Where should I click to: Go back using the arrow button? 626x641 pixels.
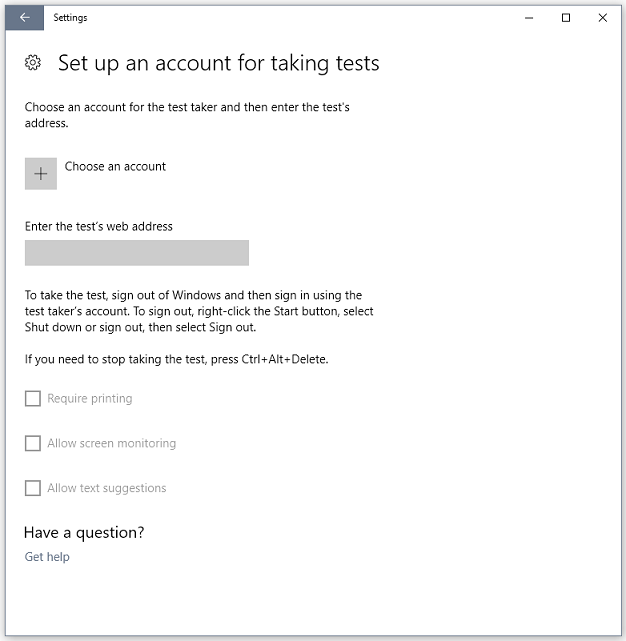[25, 18]
